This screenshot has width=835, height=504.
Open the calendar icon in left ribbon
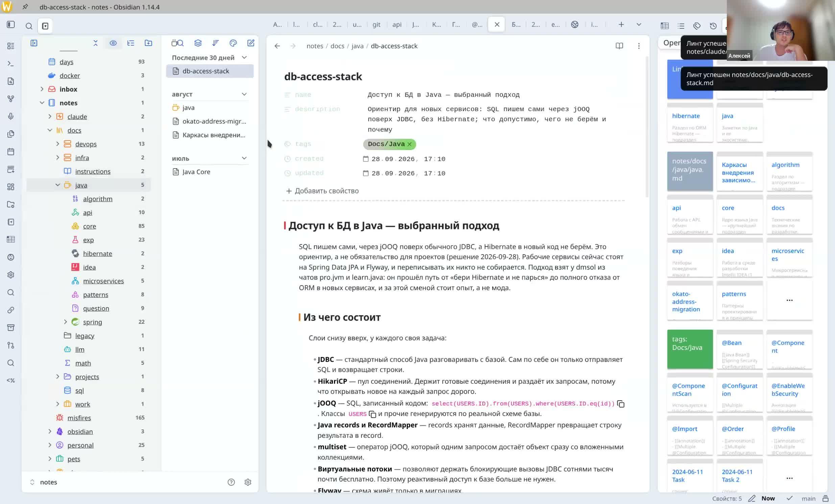click(x=11, y=151)
